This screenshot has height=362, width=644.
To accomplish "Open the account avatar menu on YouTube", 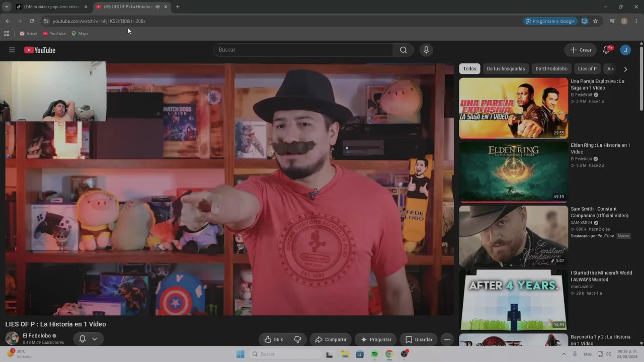I will 625,50.
